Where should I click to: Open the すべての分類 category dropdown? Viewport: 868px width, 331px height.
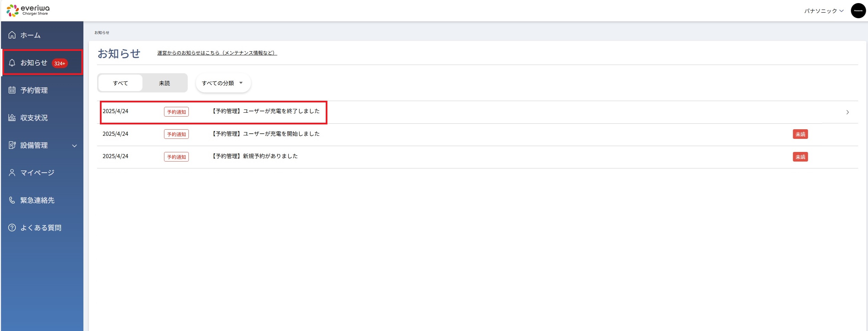(x=223, y=83)
